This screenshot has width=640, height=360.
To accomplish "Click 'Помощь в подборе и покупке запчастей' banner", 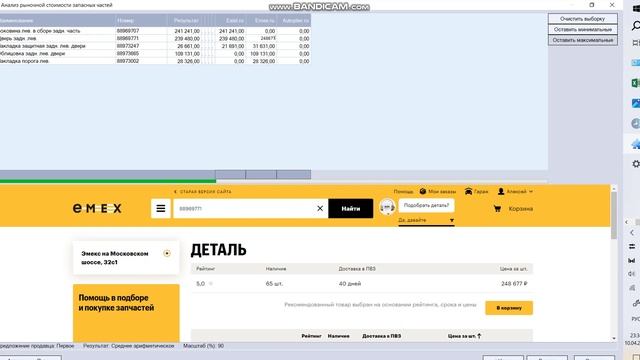I will (126, 313).
